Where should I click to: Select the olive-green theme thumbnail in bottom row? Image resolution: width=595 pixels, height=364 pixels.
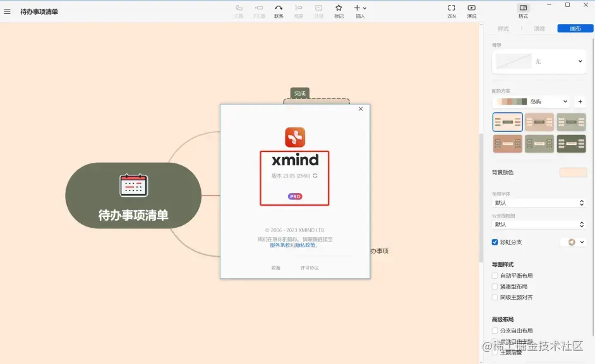[x=539, y=144]
